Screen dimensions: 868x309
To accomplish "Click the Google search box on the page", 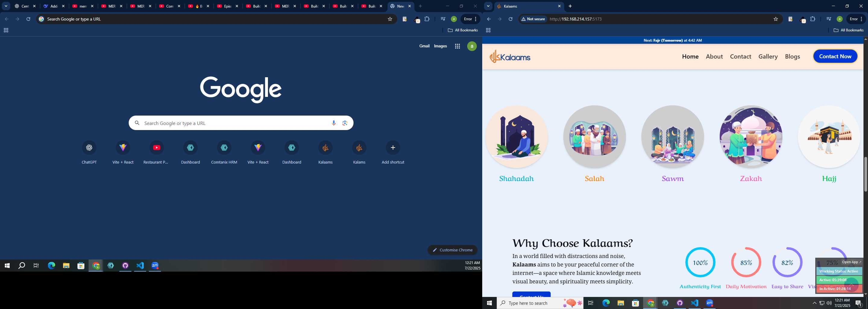I will [241, 123].
